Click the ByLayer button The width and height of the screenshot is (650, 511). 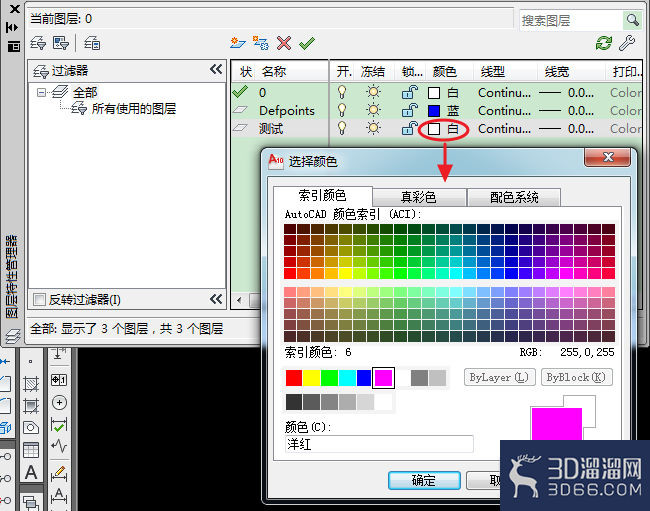500,377
